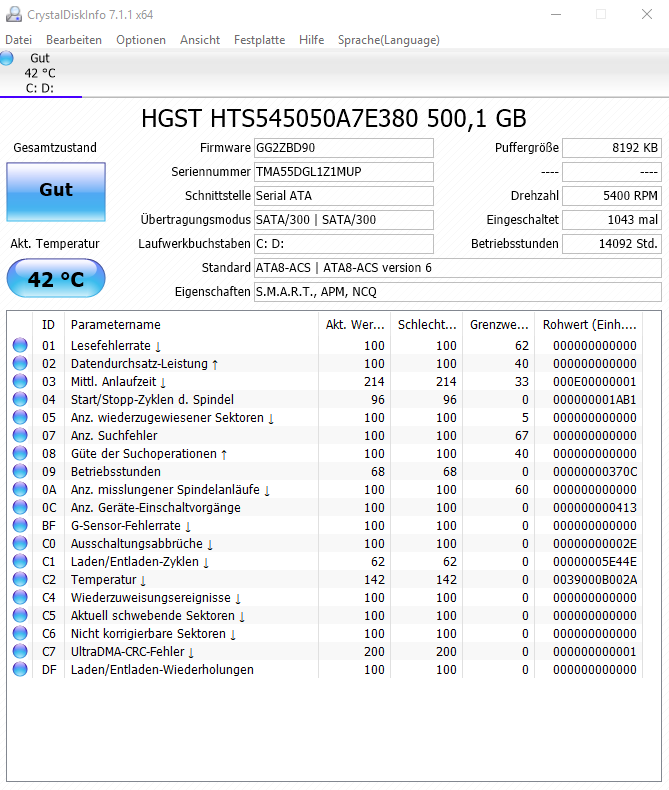
Task: Click status circle for Laden/Entladen-Zyklen row
Action: (20, 561)
